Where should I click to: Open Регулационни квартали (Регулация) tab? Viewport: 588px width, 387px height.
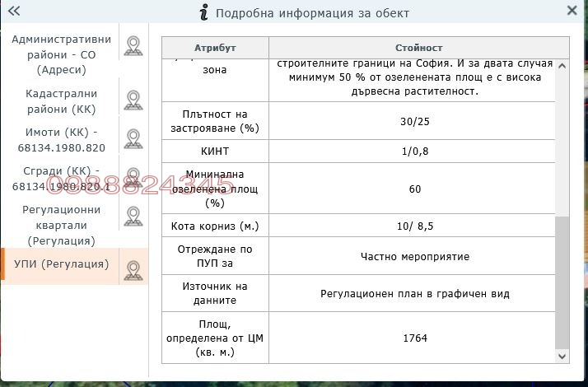tap(62, 225)
